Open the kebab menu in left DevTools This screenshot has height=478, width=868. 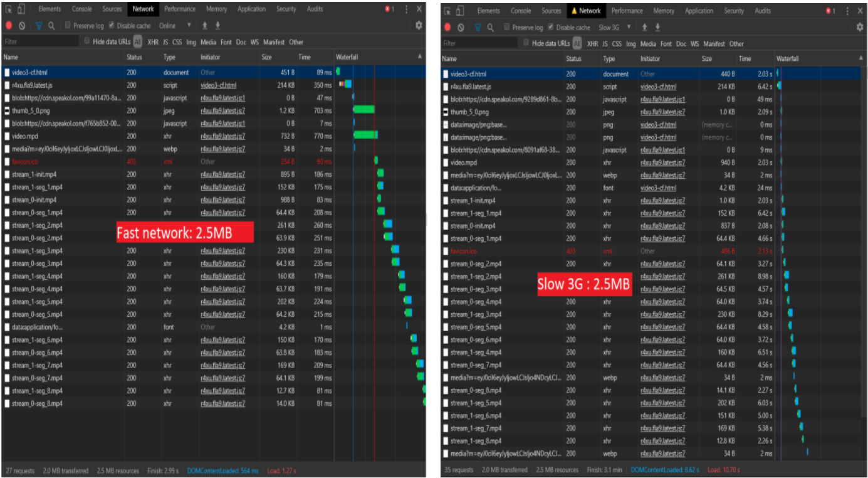click(x=406, y=9)
